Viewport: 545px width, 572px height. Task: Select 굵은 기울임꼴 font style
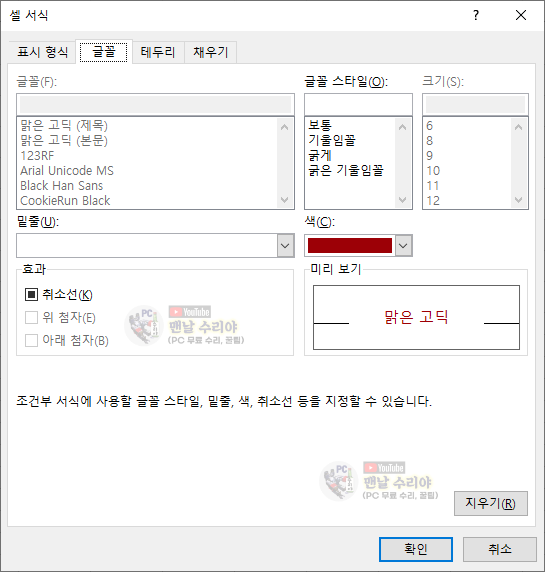click(x=346, y=170)
